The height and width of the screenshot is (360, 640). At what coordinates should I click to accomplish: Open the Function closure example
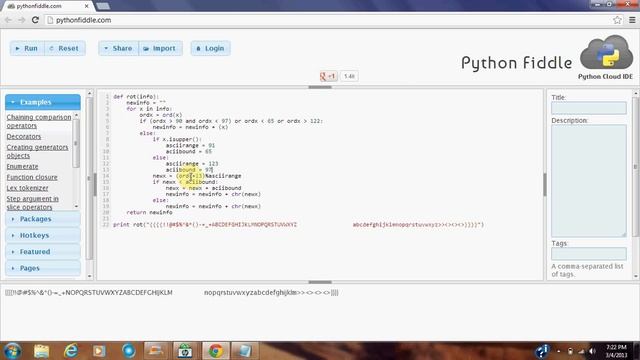pyautogui.click(x=32, y=177)
